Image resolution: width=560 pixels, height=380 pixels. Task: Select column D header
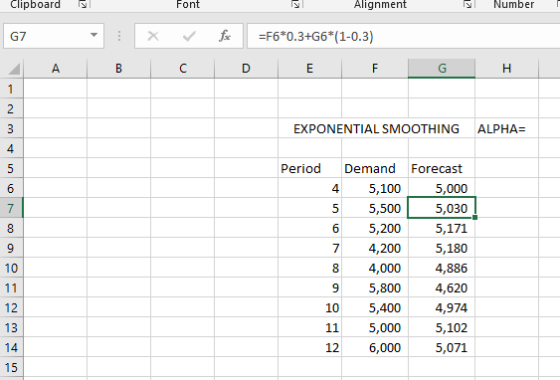pyautogui.click(x=246, y=68)
